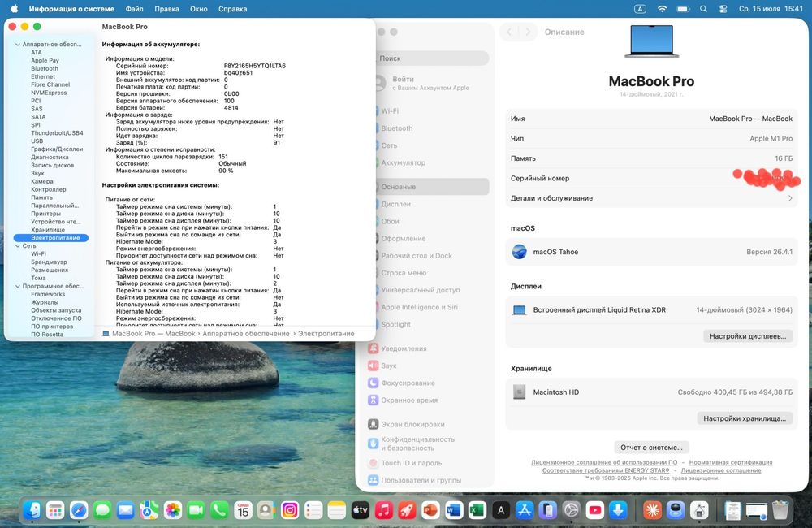Select Уведомления in Settings sidebar
The image size is (812, 528).
pos(404,348)
